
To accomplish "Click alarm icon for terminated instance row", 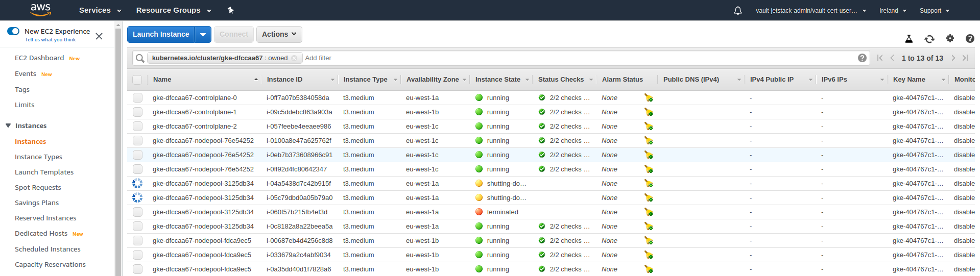I will 649,212.
